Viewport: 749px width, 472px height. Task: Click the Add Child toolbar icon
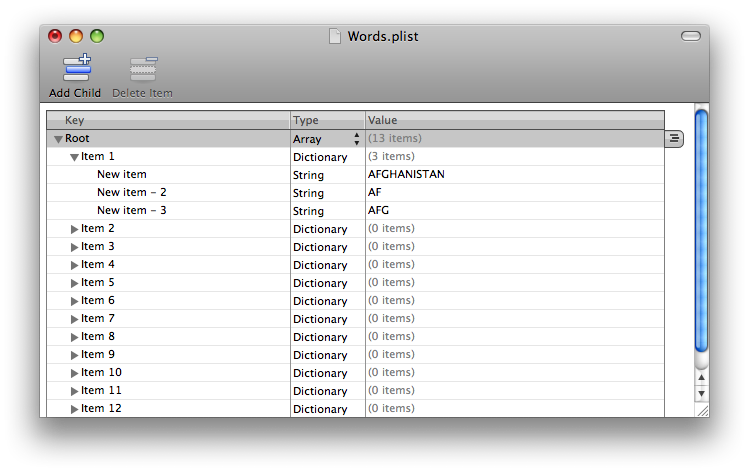76,68
